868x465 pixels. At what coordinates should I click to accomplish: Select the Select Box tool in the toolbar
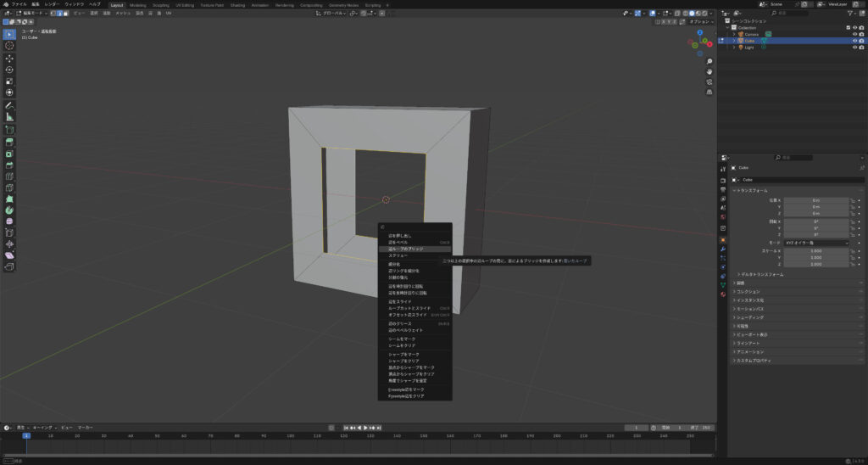click(9, 34)
